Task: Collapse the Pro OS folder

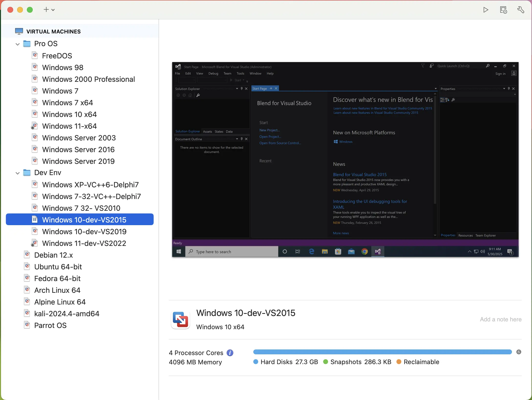Action: (18, 44)
